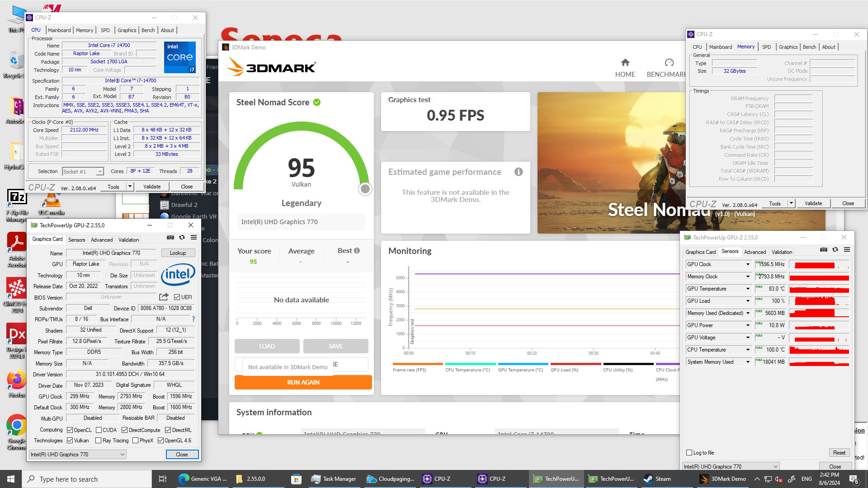Click the info icon next to Best score
Screen dimensions: 868x488
pos(357,250)
